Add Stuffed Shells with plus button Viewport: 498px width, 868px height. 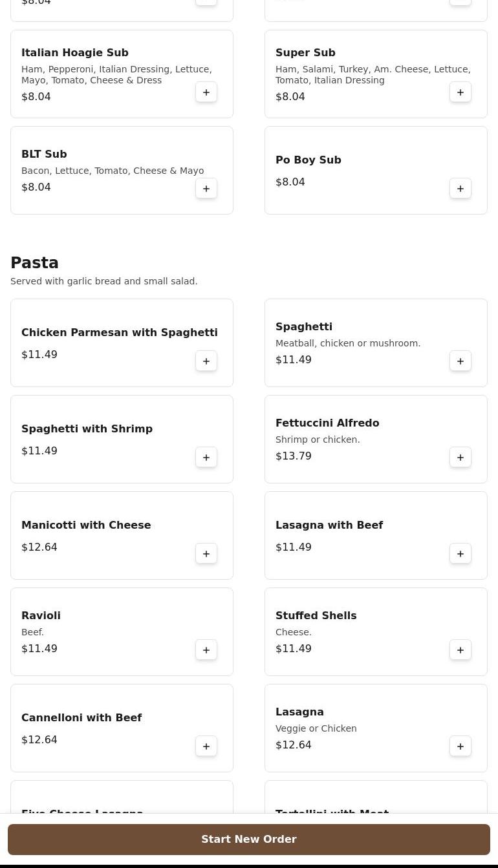(x=460, y=650)
